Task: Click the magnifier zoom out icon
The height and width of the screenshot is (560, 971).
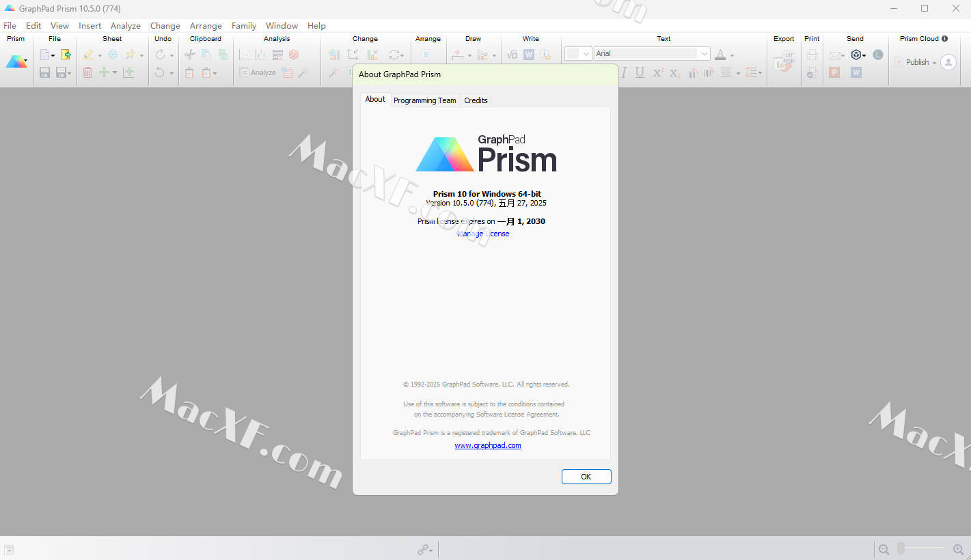Action: click(884, 549)
